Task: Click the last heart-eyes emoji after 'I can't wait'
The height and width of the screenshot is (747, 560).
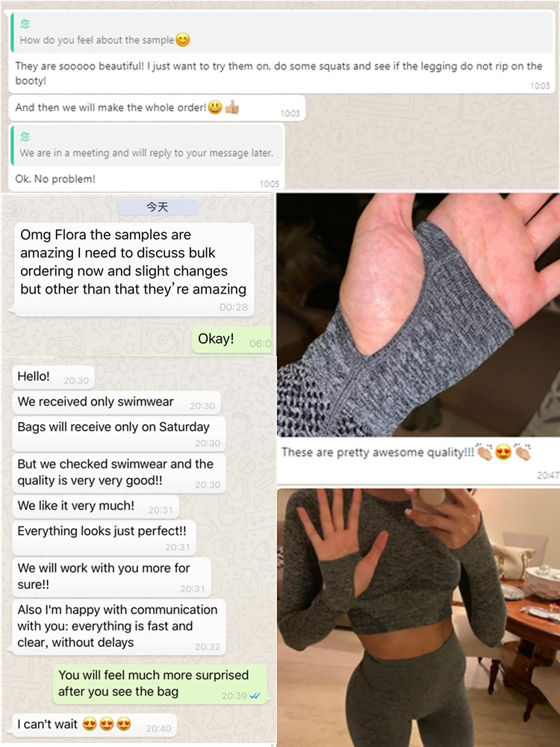Action: tap(124, 724)
